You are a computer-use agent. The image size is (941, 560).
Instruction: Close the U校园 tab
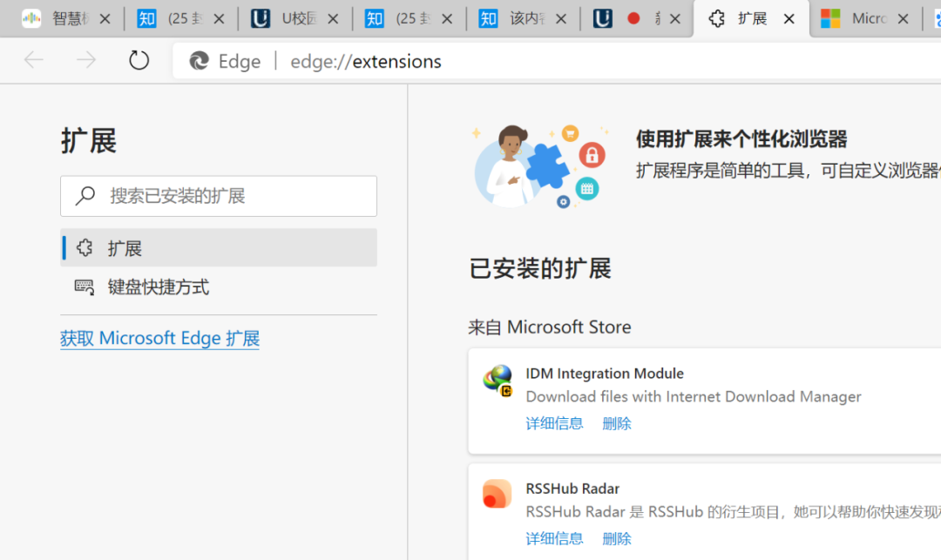[333, 19]
